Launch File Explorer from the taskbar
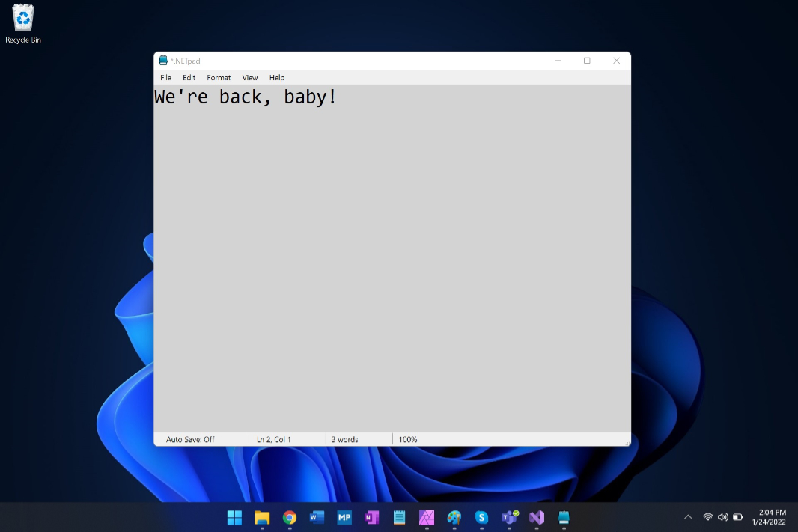The height and width of the screenshot is (532, 798). coord(262,517)
